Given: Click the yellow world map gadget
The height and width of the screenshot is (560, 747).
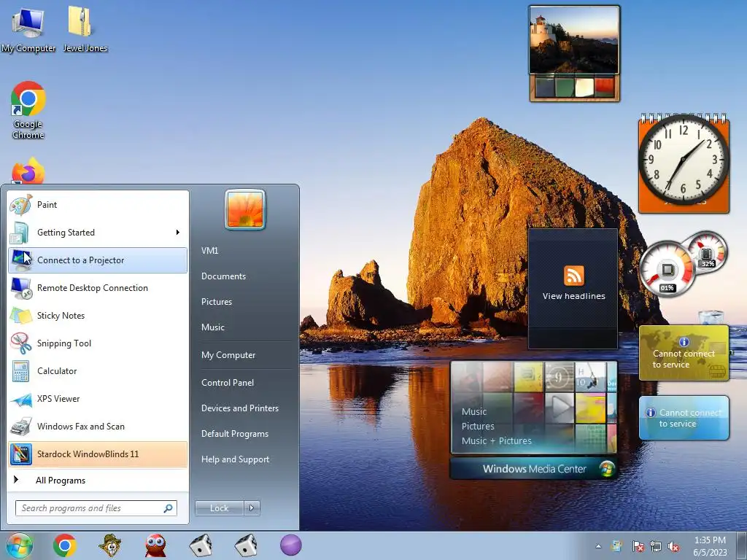Looking at the screenshot, I should coord(684,353).
